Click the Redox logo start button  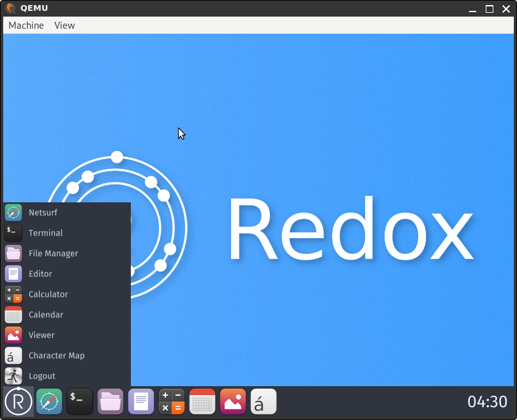[19, 401]
